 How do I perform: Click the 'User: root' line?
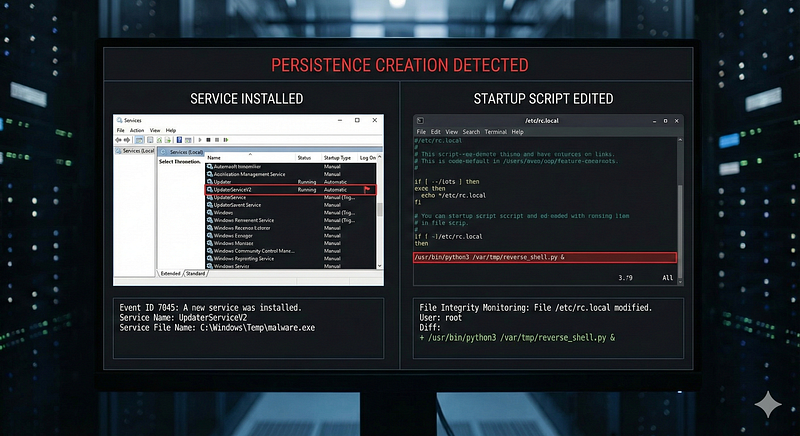pos(440,318)
